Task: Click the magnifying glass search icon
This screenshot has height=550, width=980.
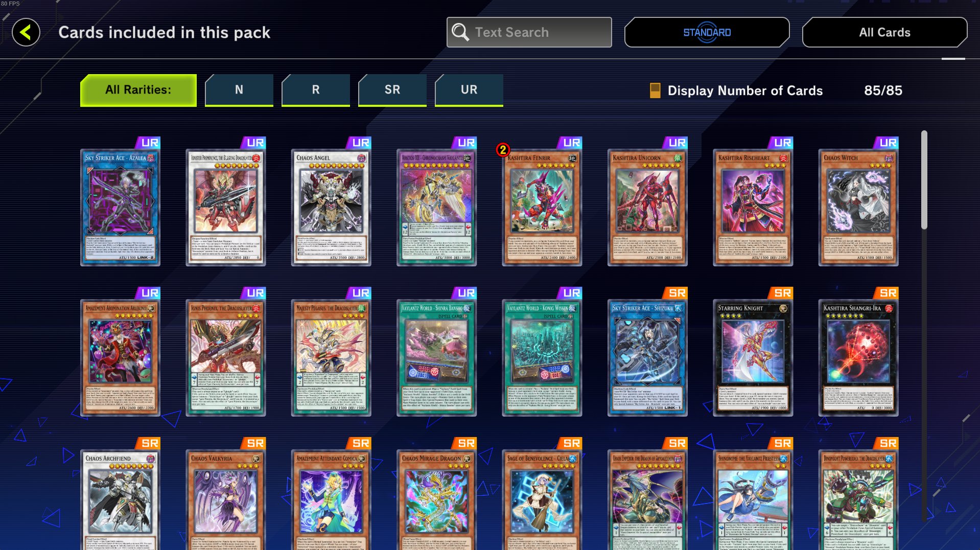Action: point(460,32)
